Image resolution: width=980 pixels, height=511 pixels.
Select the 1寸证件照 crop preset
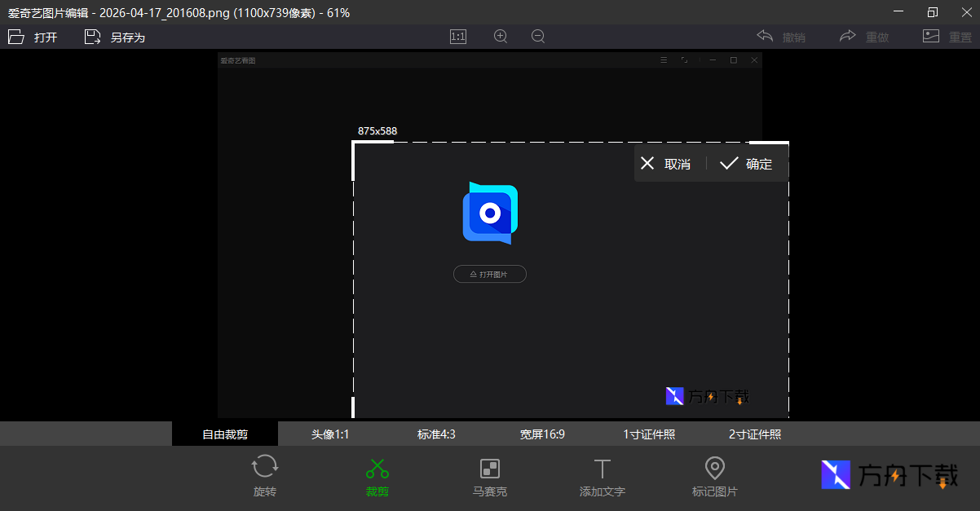click(x=649, y=434)
